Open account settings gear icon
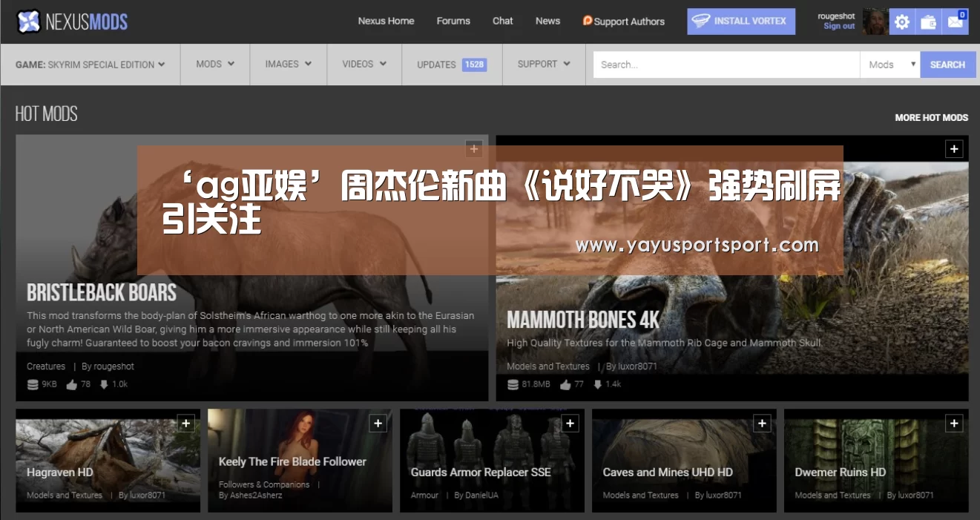This screenshot has height=520, width=980. (x=902, y=22)
